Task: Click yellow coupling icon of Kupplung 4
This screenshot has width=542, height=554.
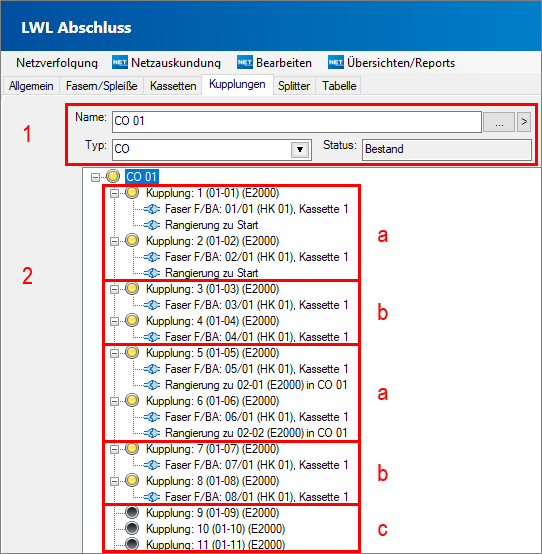Action: pos(132,320)
